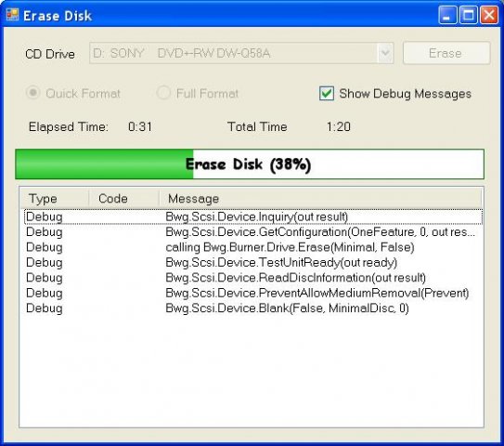Screen dimensions: 504x446
Task: Sort by the Type column header
Action: tap(55, 199)
